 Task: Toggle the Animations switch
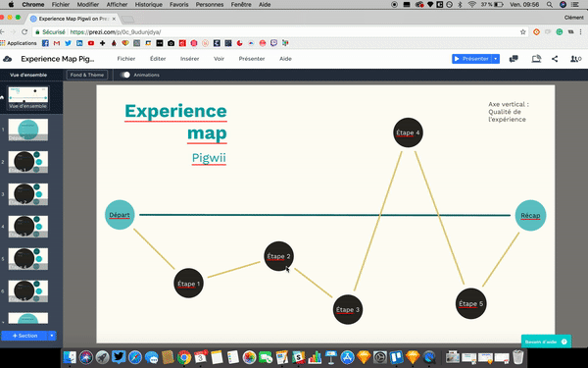[125, 75]
